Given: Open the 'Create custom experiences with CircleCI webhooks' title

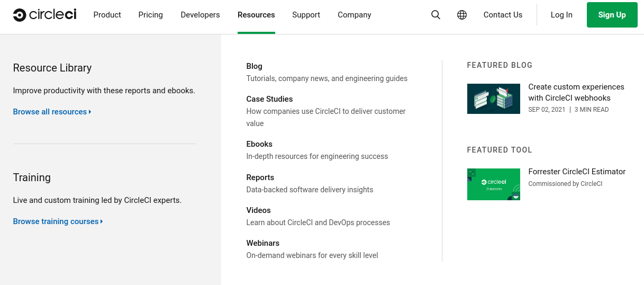Looking at the screenshot, I should click(x=576, y=92).
